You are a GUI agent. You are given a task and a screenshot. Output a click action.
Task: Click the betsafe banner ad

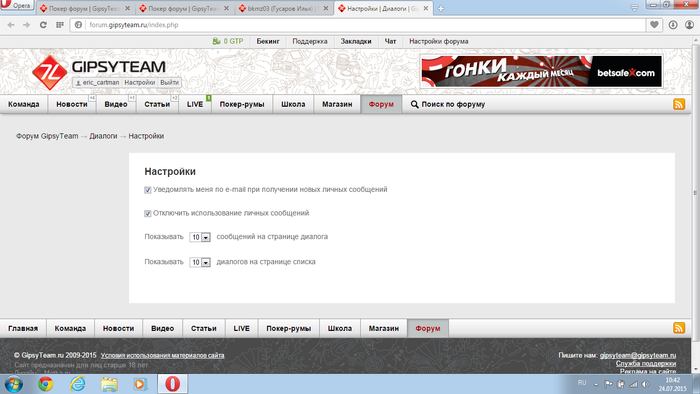point(542,71)
